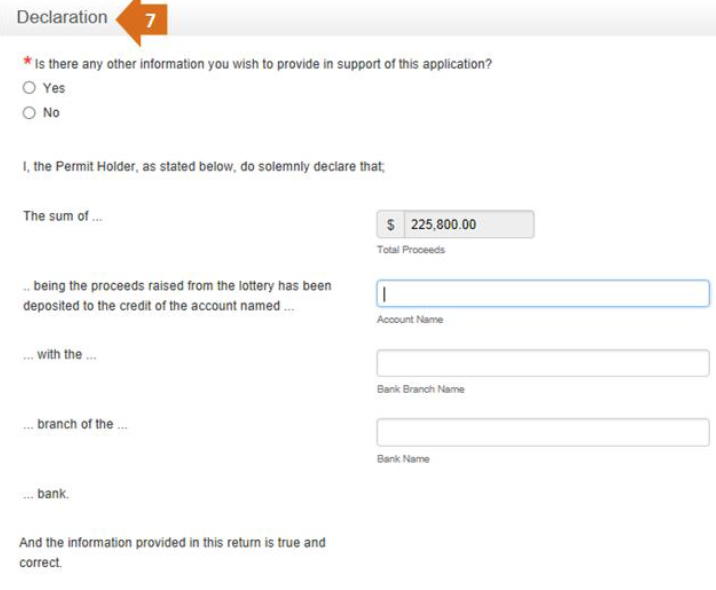This screenshot has height=590, width=716.
Task: Focus the Bank Branch Name field
Action: tap(543, 363)
